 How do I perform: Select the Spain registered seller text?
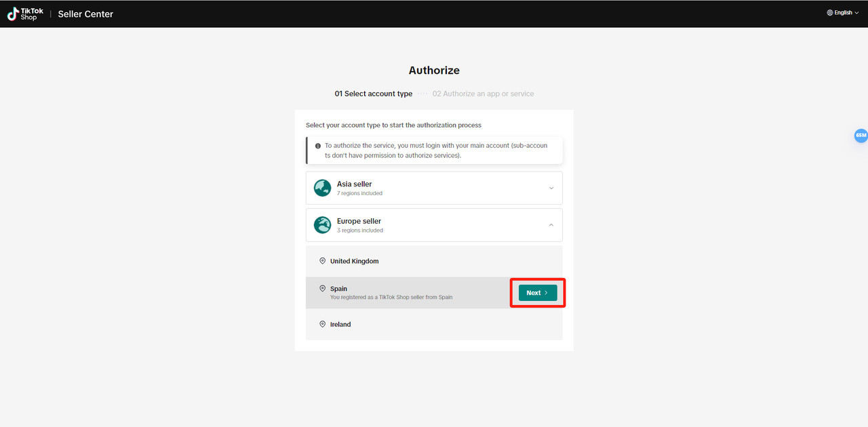(x=391, y=298)
